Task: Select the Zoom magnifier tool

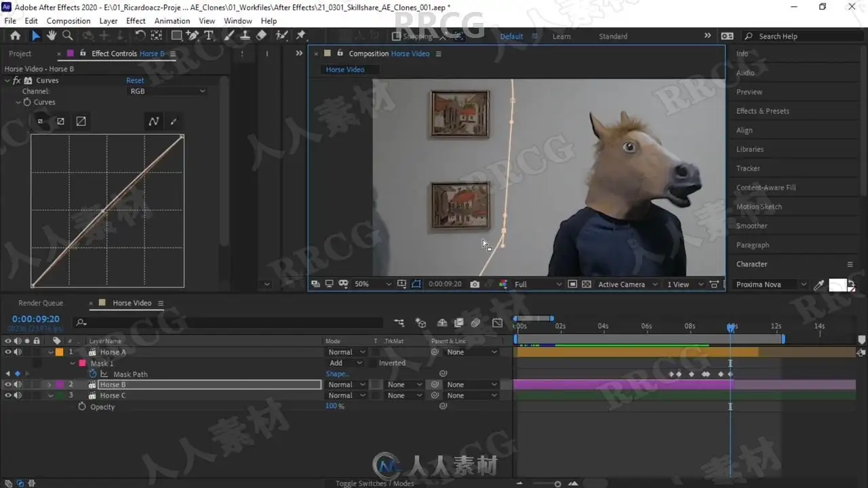Action: 67,36
